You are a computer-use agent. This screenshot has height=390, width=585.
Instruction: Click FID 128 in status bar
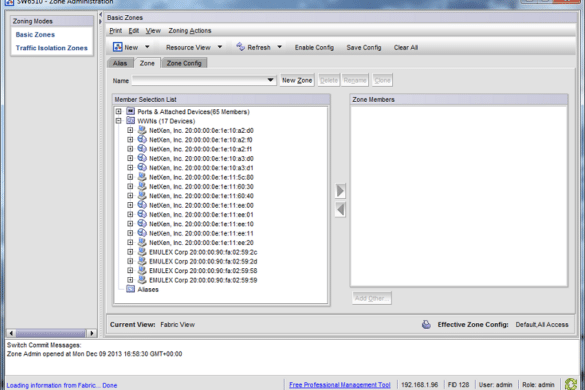(x=458, y=385)
